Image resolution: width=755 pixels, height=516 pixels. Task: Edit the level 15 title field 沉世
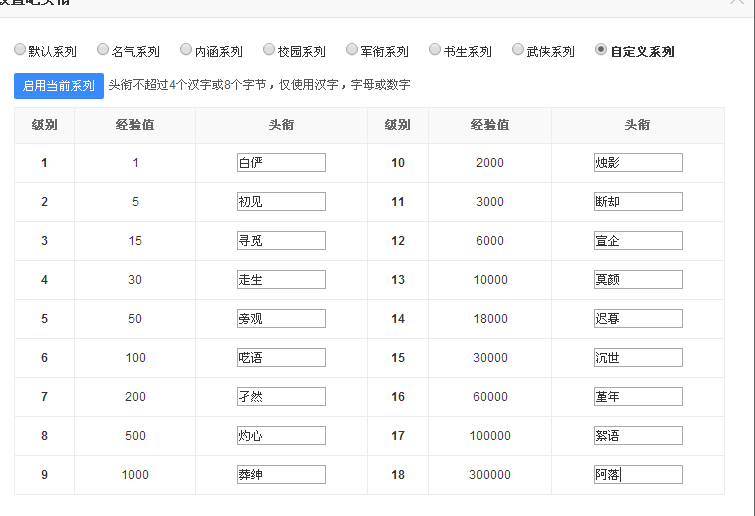[x=638, y=357]
